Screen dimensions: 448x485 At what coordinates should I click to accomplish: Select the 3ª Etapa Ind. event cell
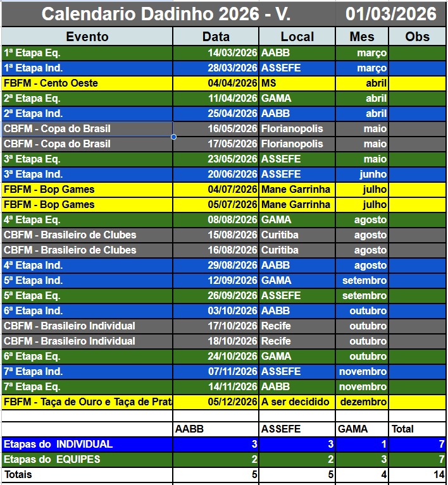point(87,175)
